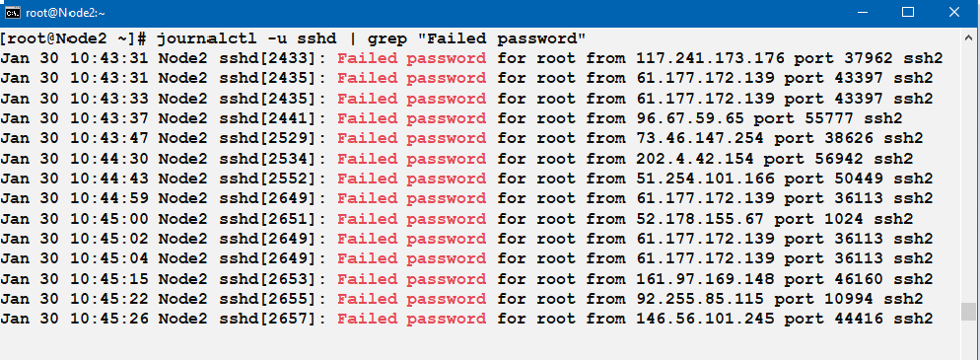The width and height of the screenshot is (980, 360).
Task: Close the root@Node2 terminal window
Action: coord(954,12)
